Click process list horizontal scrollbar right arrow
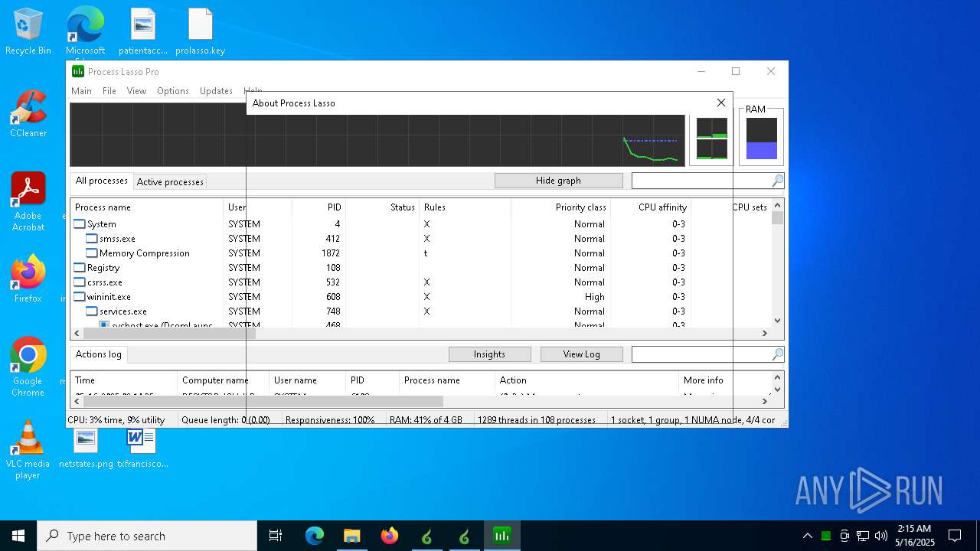 pyautogui.click(x=764, y=333)
